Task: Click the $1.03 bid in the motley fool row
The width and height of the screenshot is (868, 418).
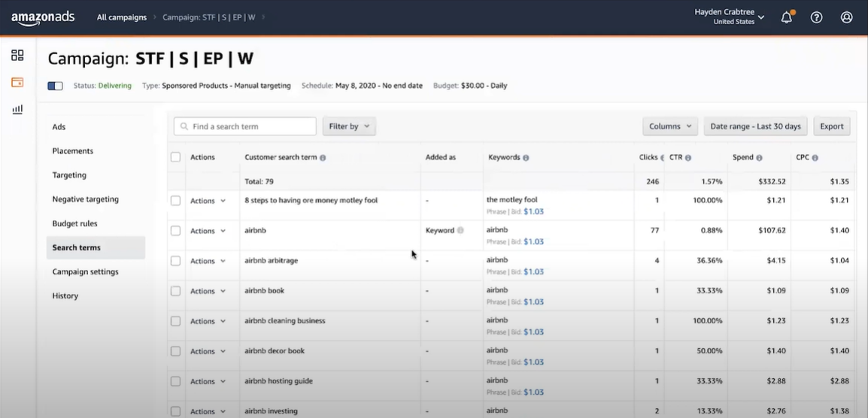Action: (533, 211)
